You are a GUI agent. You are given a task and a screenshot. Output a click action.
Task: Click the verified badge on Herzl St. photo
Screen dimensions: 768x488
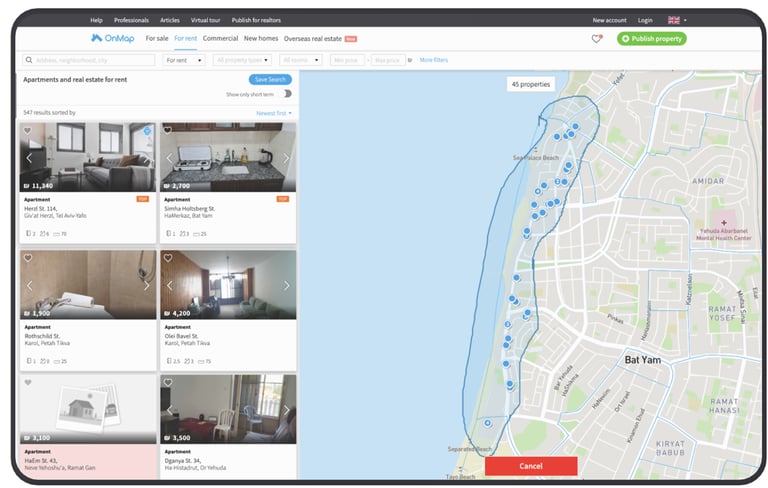147,130
